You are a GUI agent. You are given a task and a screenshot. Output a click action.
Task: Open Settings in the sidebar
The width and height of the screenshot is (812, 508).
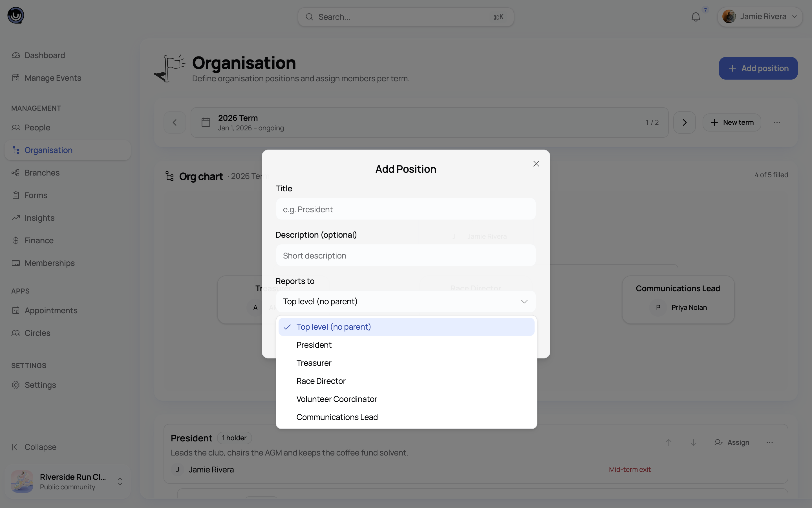67,385
